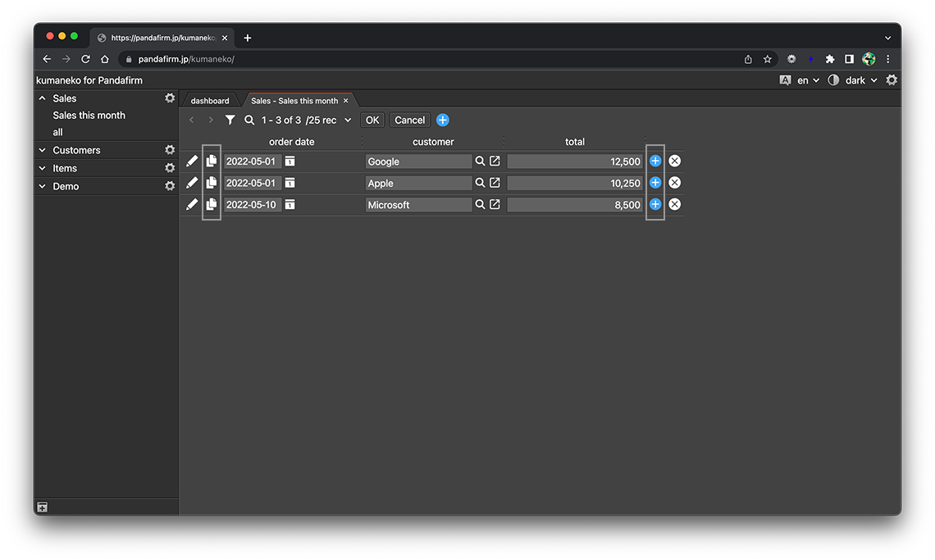Collapse the Sales section in the sidebar

coord(43,98)
